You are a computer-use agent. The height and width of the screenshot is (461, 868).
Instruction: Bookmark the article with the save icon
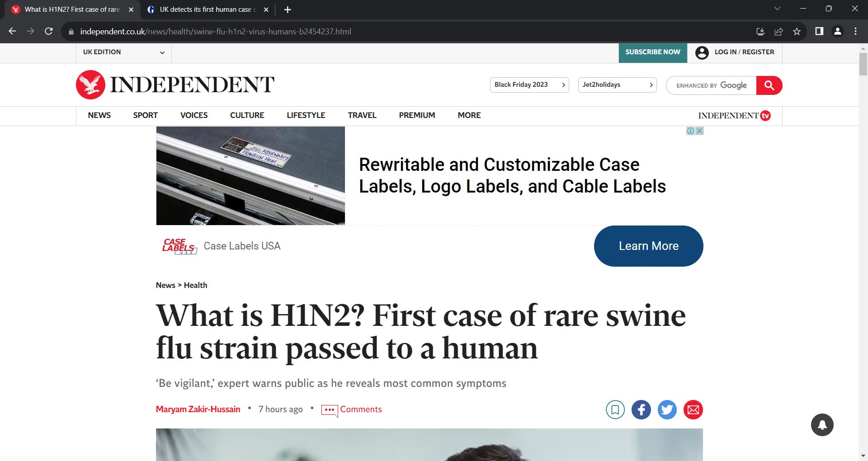tap(615, 409)
